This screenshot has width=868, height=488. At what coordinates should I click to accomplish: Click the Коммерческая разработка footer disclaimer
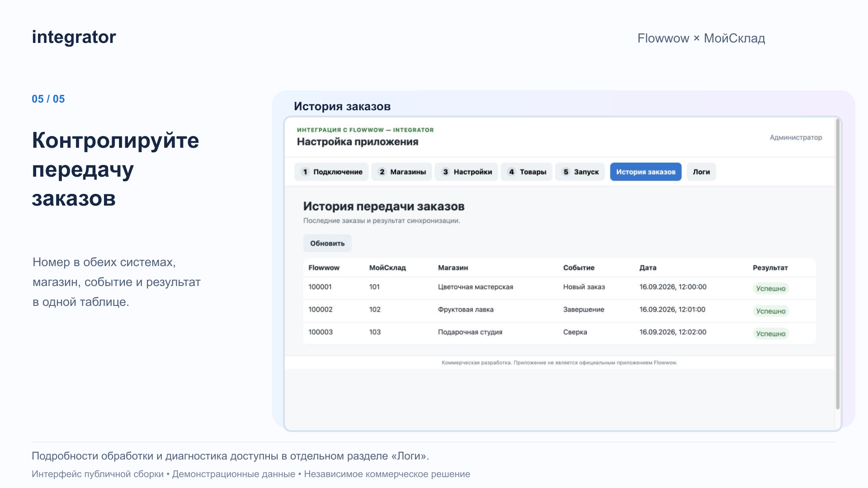pos(559,362)
